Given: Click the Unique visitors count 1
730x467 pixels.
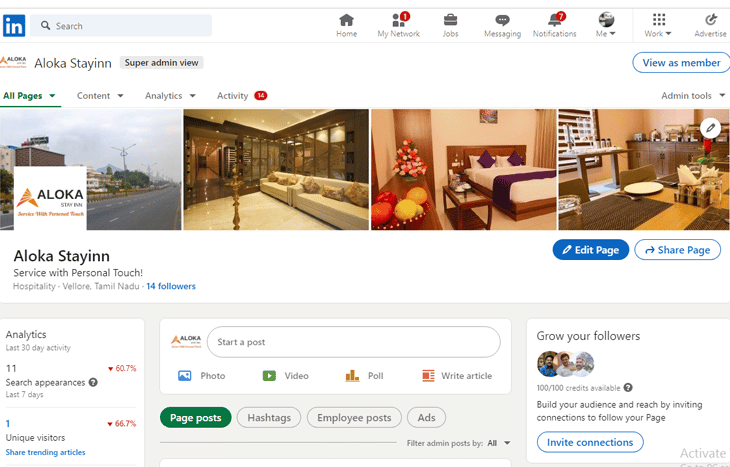Looking at the screenshot, I should pos(8,424).
